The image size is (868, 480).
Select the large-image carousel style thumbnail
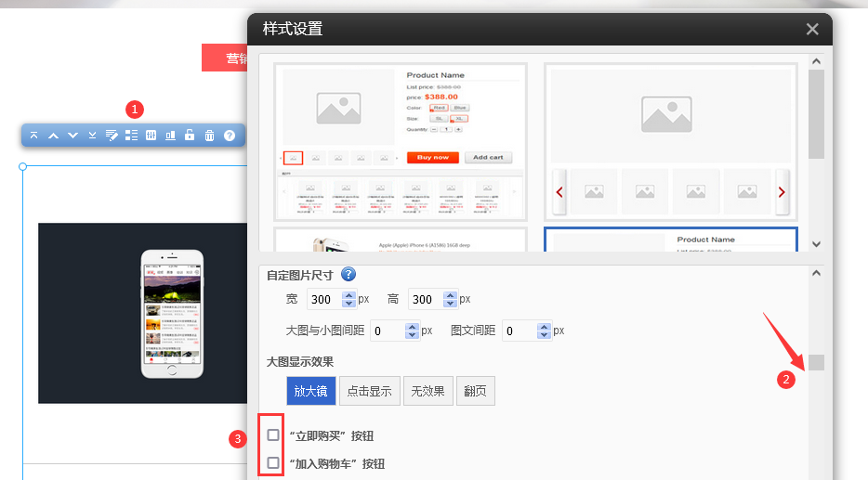(x=670, y=142)
